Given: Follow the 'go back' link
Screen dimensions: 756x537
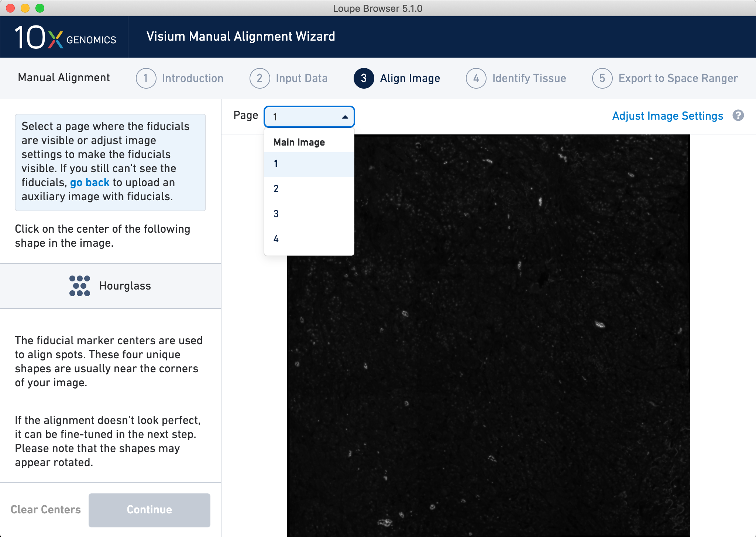Looking at the screenshot, I should 90,182.
